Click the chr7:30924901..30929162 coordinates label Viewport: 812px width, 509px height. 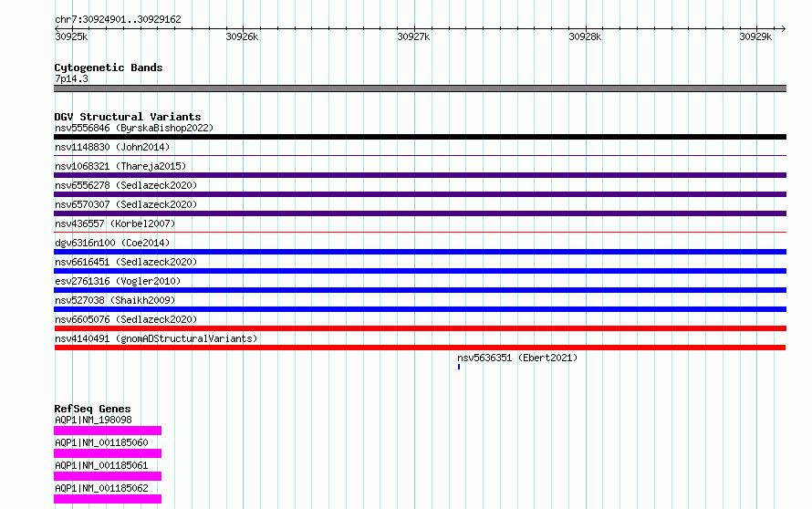pyautogui.click(x=118, y=20)
